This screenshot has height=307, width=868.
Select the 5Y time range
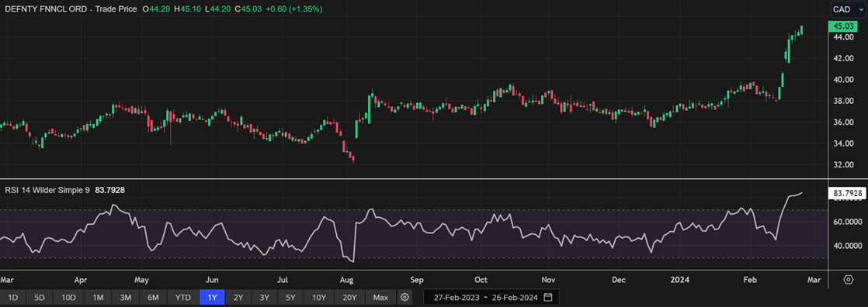pyautogui.click(x=290, y=298)
